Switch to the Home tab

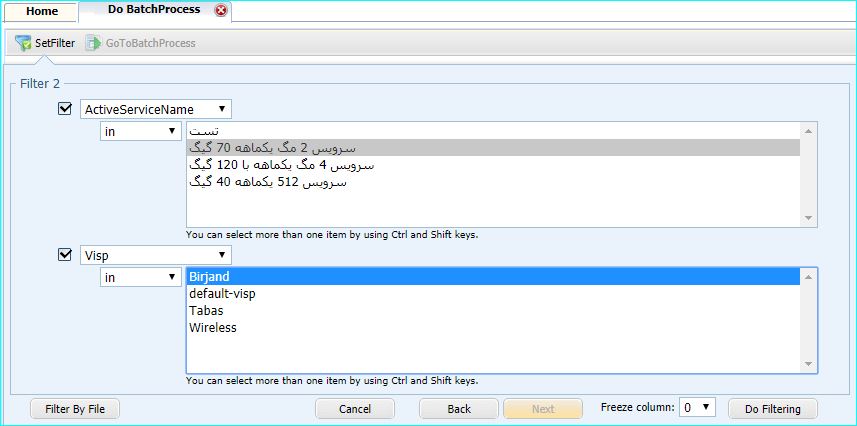click(x=41, y=12)
